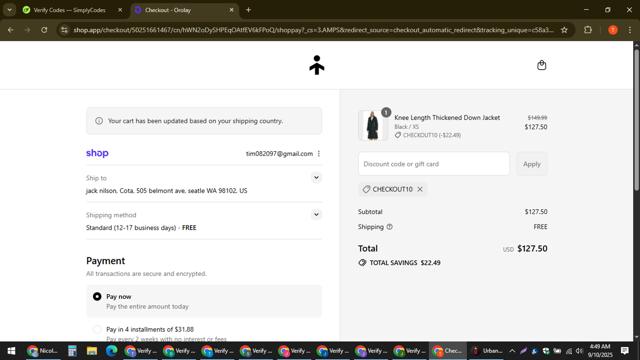The height and width of the screenshot is (360, 640).
Task: Open the taskbar clock and date
Action: pos(600,351)
